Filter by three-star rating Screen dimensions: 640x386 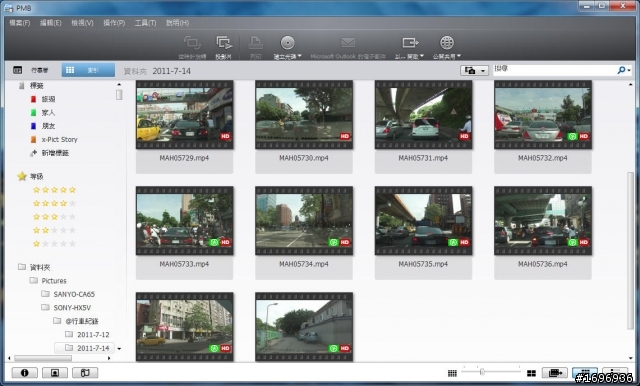[54, 217]
